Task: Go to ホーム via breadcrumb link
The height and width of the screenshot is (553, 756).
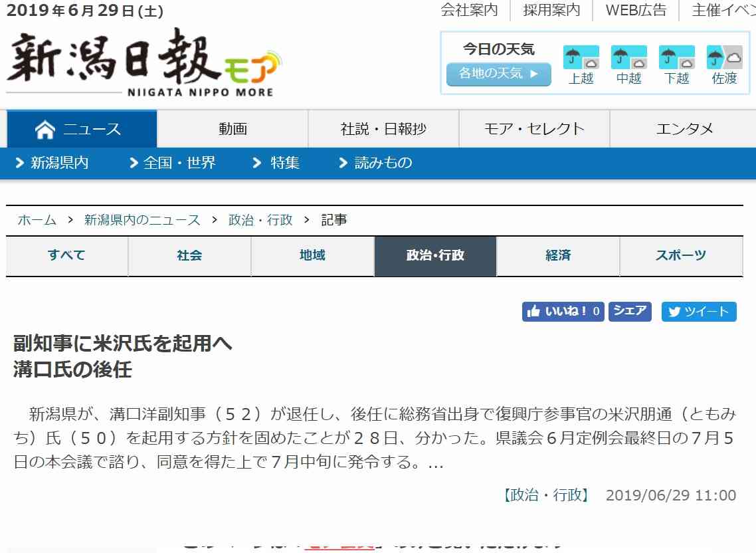Action: pos(37,220)
